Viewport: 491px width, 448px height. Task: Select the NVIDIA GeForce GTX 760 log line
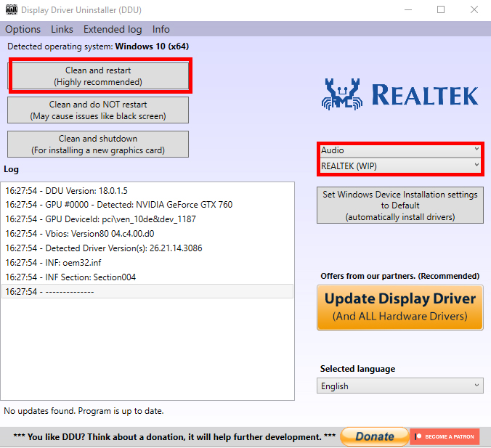[147, 205]
